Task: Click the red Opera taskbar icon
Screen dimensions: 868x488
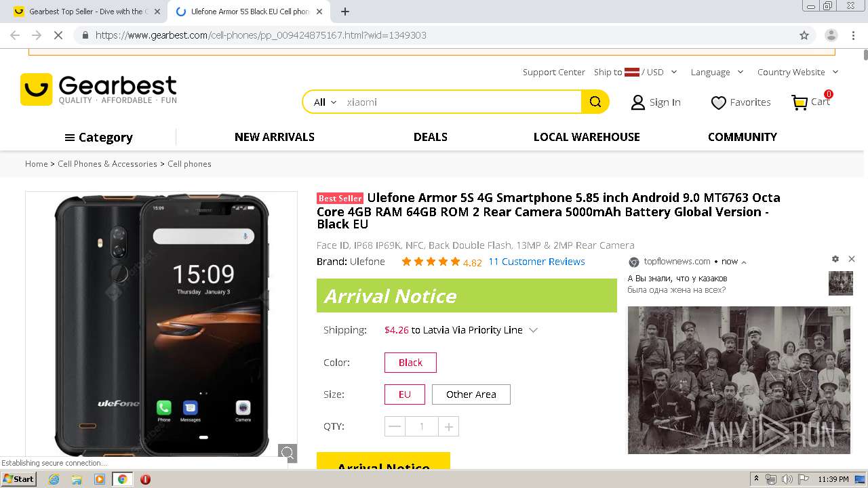Action: (145, 479)
